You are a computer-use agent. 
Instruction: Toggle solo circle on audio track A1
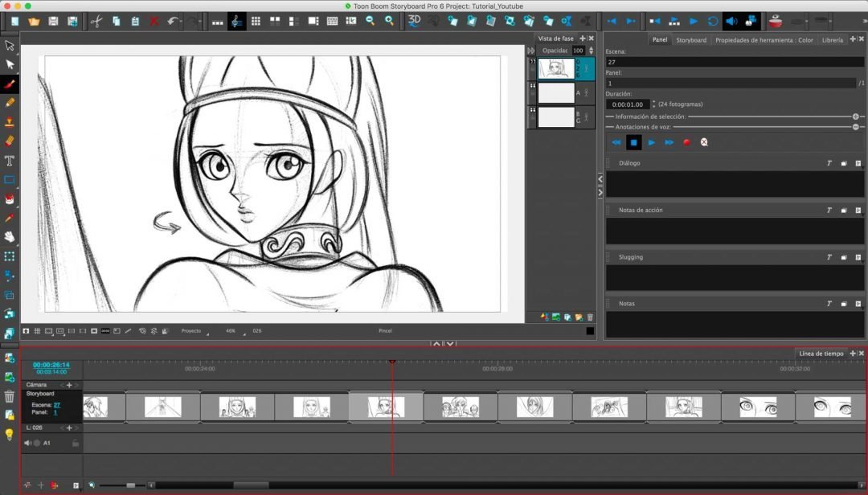click(x=36, y=443)
